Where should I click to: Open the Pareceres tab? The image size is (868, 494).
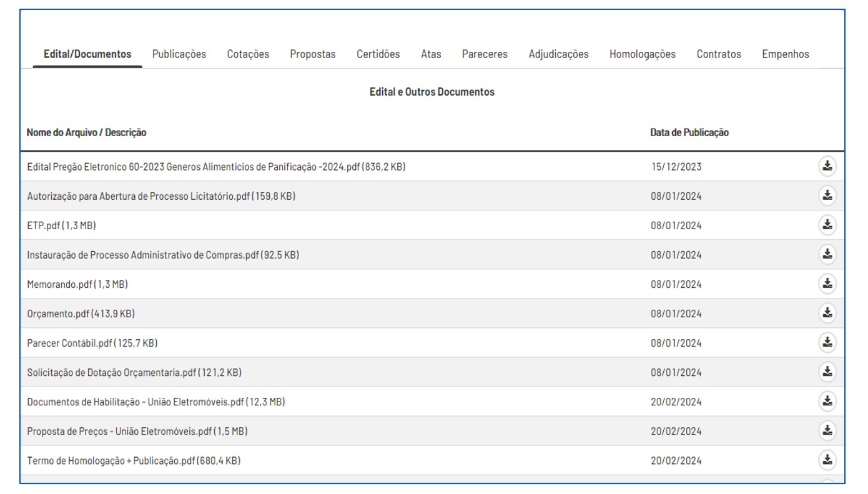click(485, 54)
